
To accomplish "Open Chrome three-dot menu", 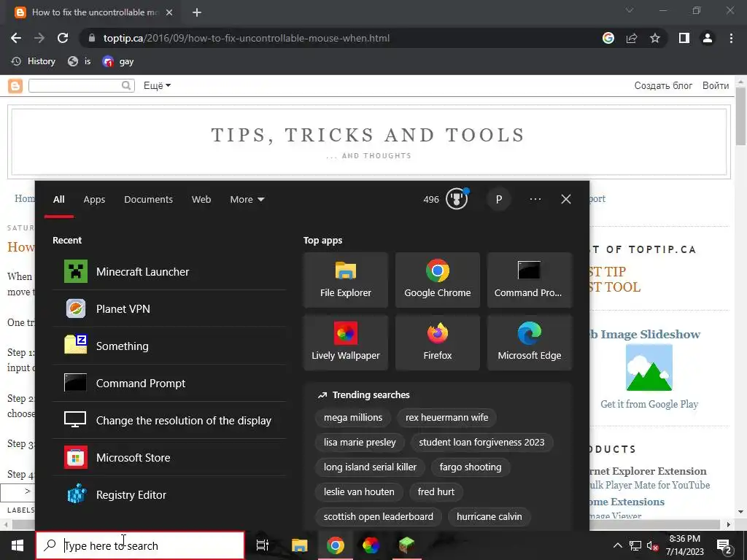I will 731,38.
